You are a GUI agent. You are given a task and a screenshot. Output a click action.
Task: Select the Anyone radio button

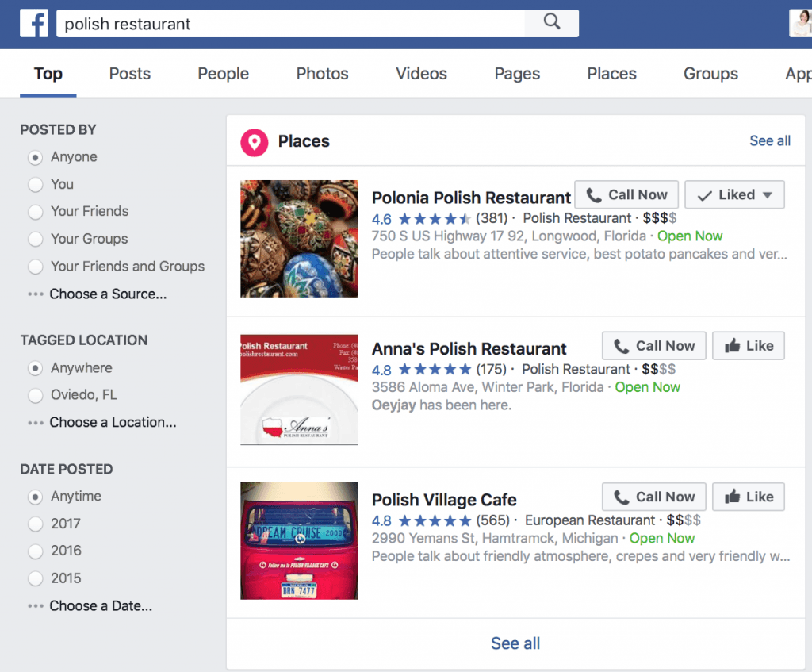[x=35, y=157]
